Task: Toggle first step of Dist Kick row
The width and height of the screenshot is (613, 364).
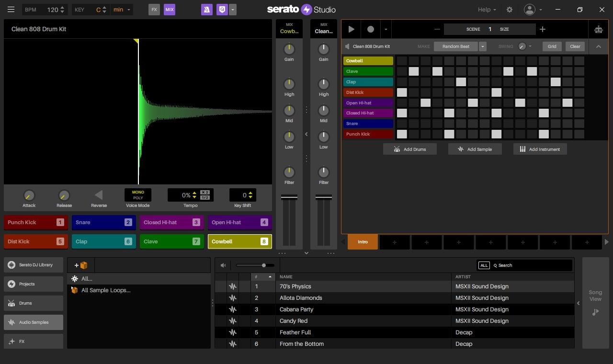Action: (402, 92)
